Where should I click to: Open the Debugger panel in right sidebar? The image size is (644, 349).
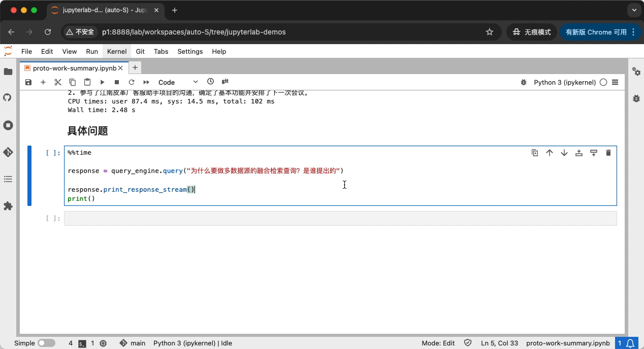(x=636, y=98)
